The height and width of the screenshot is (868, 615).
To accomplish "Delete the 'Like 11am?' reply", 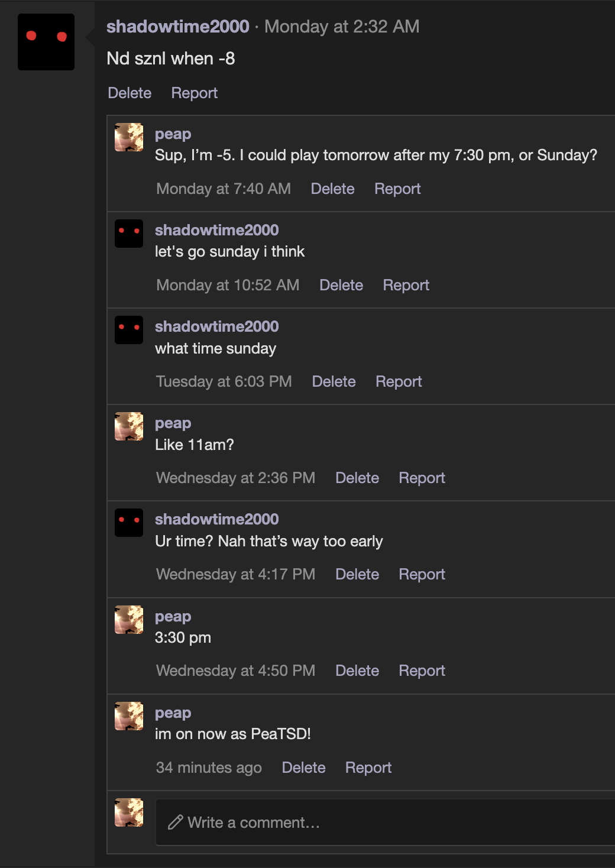I will point(357,478).
